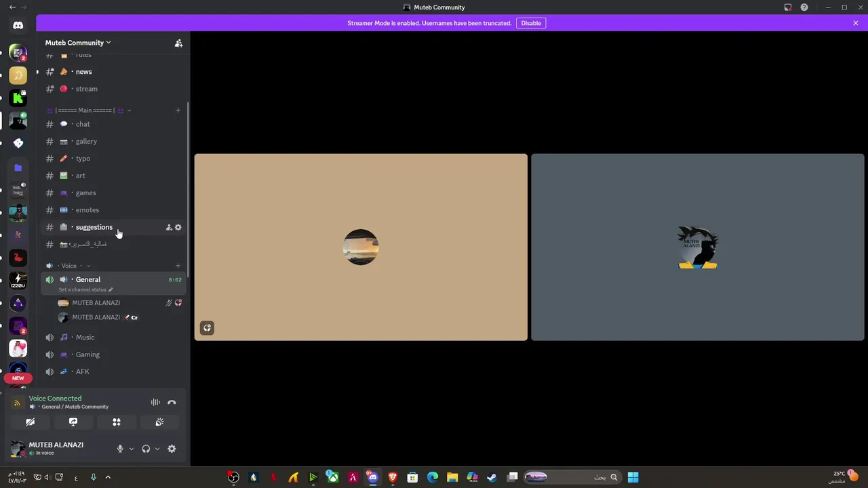The height and width of the screenshot is (488, 868).
Task: Open the green K server icon
Action: click(x=18, y=98)
